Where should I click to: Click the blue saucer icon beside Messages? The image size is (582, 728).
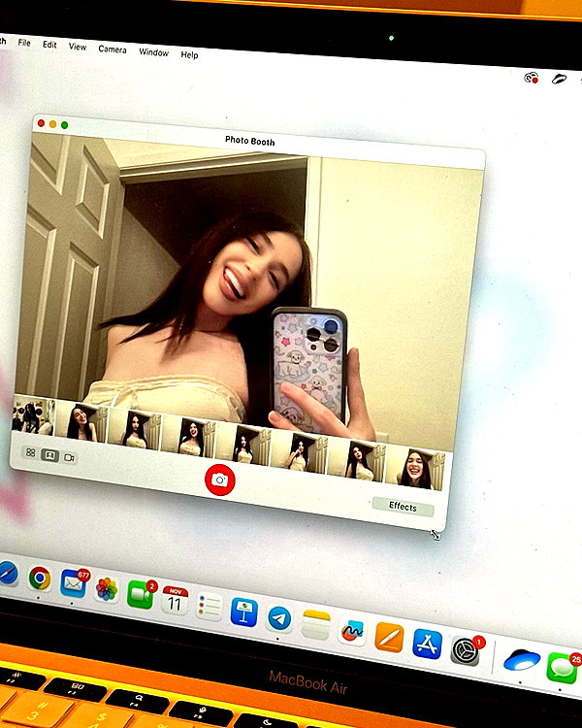click(x=521, y=659)
